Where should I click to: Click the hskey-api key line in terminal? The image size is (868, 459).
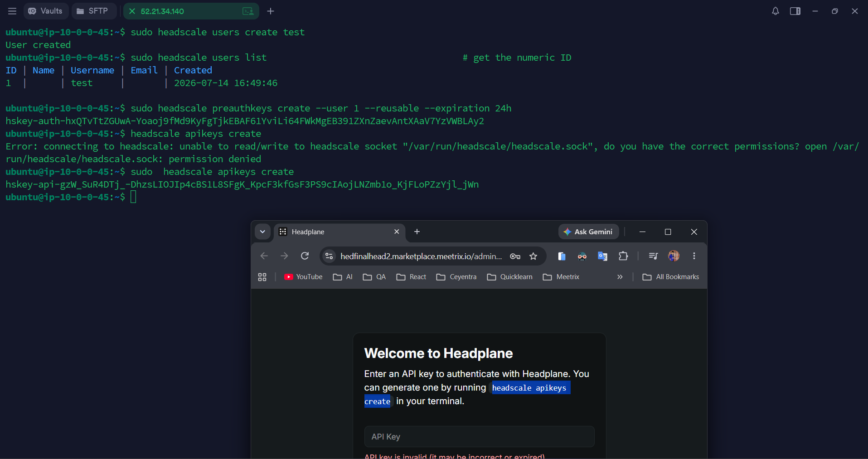pos(242,184)
